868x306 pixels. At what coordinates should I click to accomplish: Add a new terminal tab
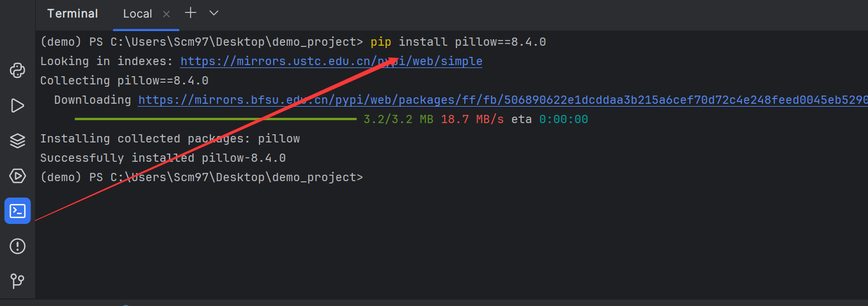pyautogui.click(x=190, y=13)
